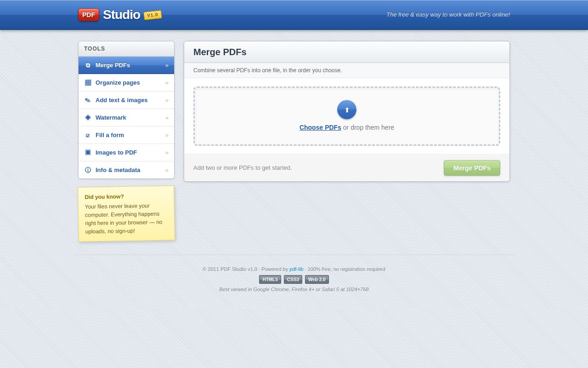Click the chevron on Fill a form row
This screenshot has width=588, height=368.
coord(167,135)
